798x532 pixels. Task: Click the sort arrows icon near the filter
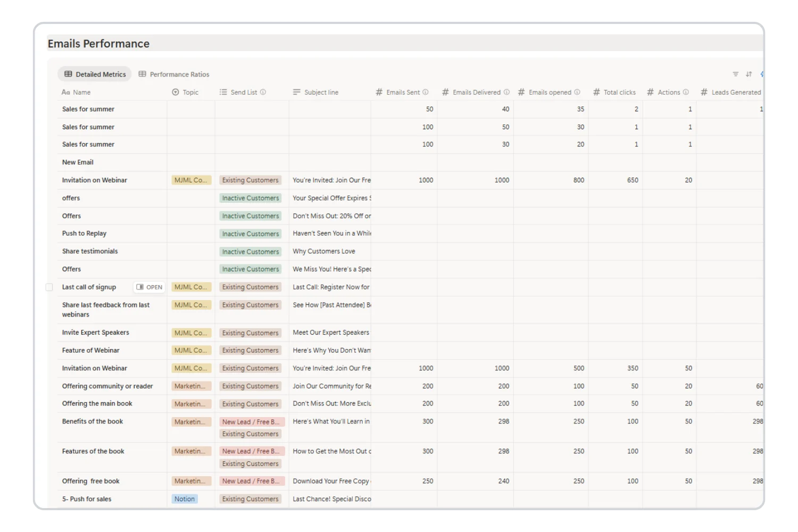(749, 74)
